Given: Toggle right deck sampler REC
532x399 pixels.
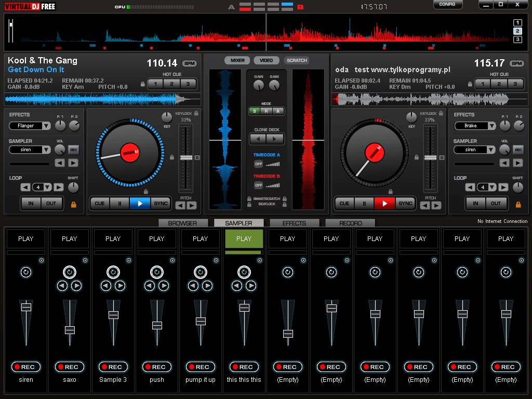Looking at the screenshot, I should click(x=518, y=150).
